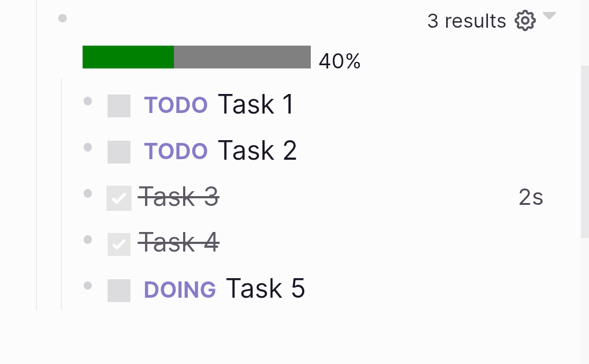Check the checkbox for Task 1
589x364 pixels.
tap(119, 105)
